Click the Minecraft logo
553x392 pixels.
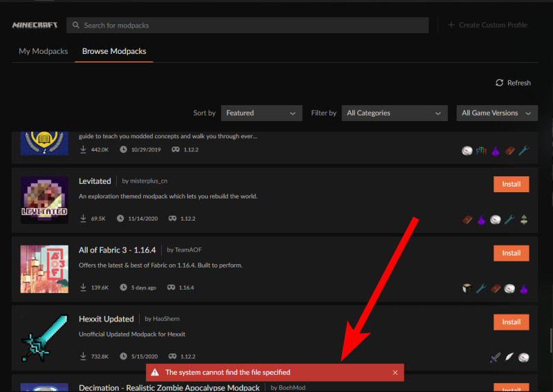click(x=35, y=25)
